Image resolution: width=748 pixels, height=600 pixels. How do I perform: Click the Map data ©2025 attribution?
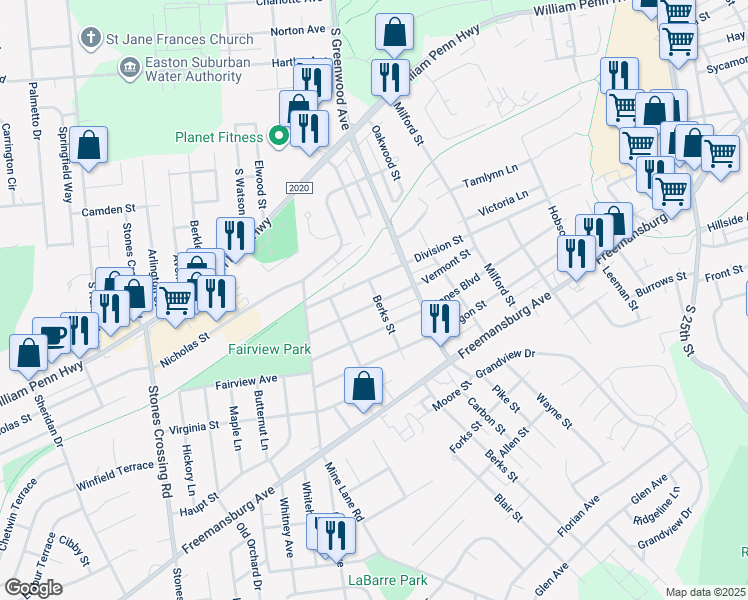pos(705,592)
